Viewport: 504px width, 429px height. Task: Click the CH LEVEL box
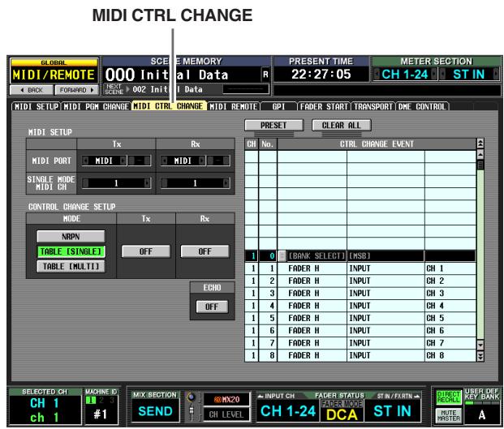(x=226, y=414)
